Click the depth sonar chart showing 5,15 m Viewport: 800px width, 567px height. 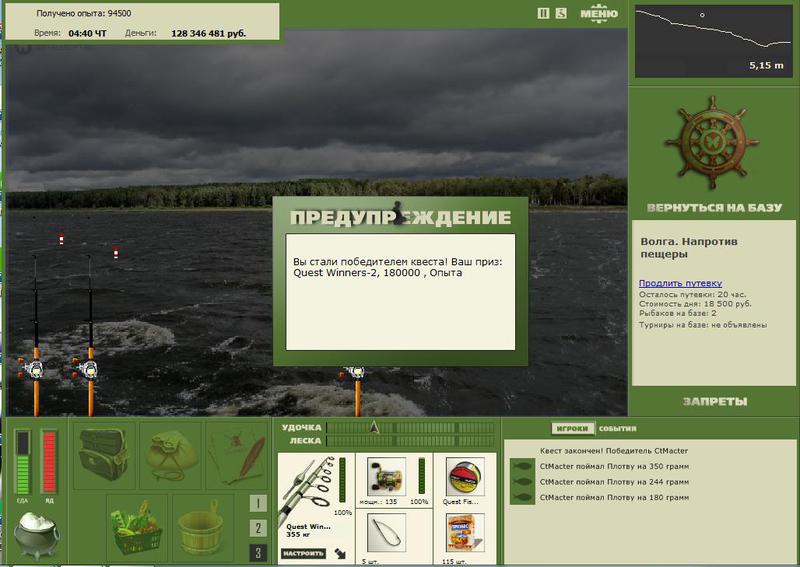tap(713, 41)
